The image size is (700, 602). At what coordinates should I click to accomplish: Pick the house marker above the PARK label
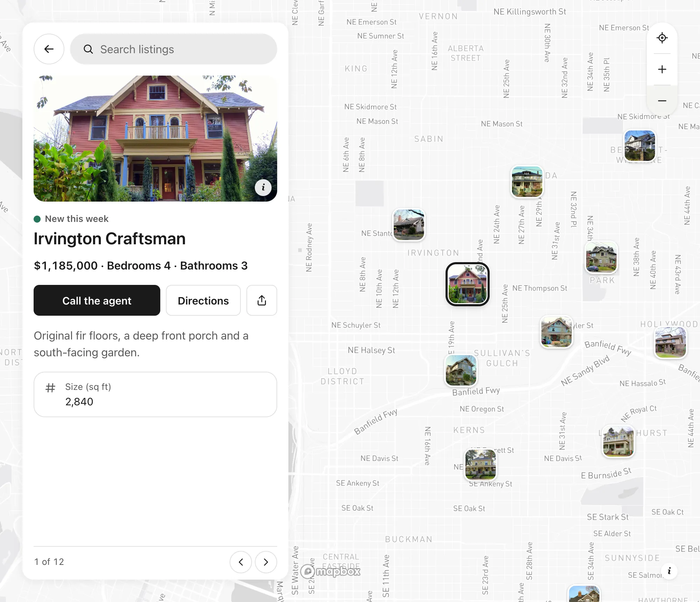601,257
